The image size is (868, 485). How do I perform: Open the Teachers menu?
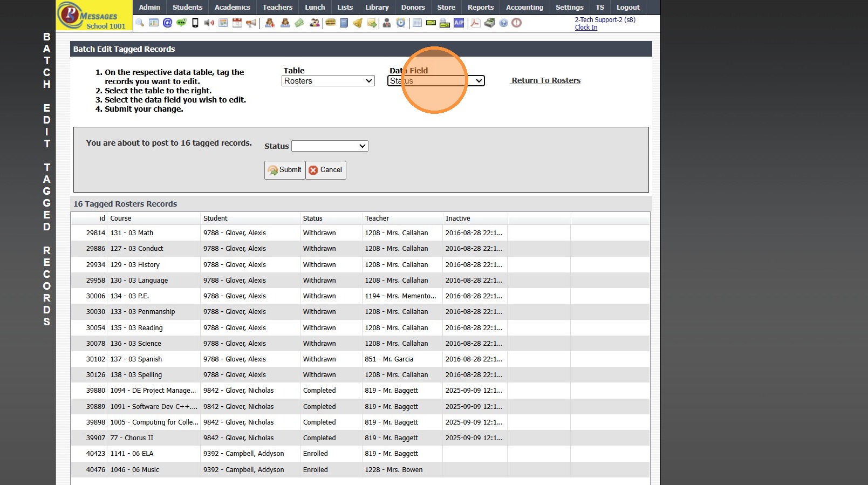(277, 7)
